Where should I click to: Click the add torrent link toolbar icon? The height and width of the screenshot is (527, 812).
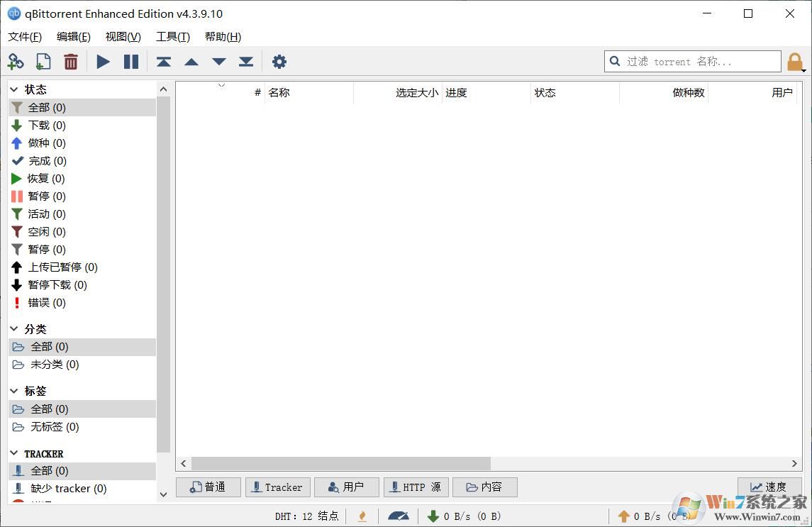click(x=16, y=62)
